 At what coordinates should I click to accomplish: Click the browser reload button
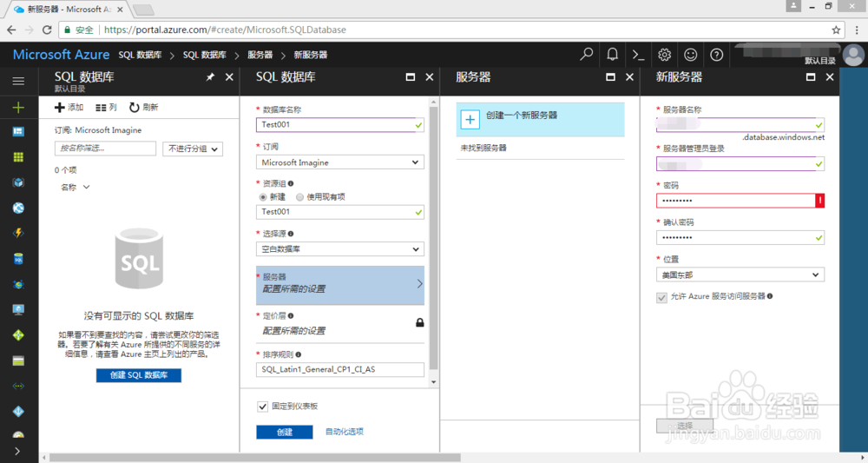(47, 30)
